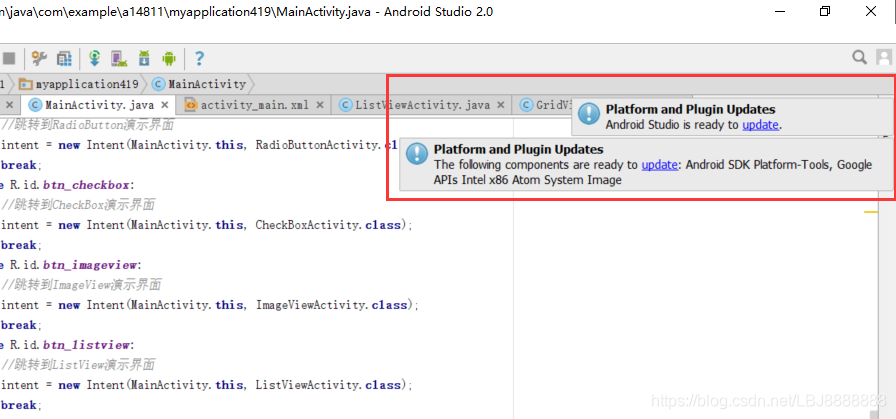Click the code line with CheckBoxActivity.class

pyautogui.click(x=206, y=225)
